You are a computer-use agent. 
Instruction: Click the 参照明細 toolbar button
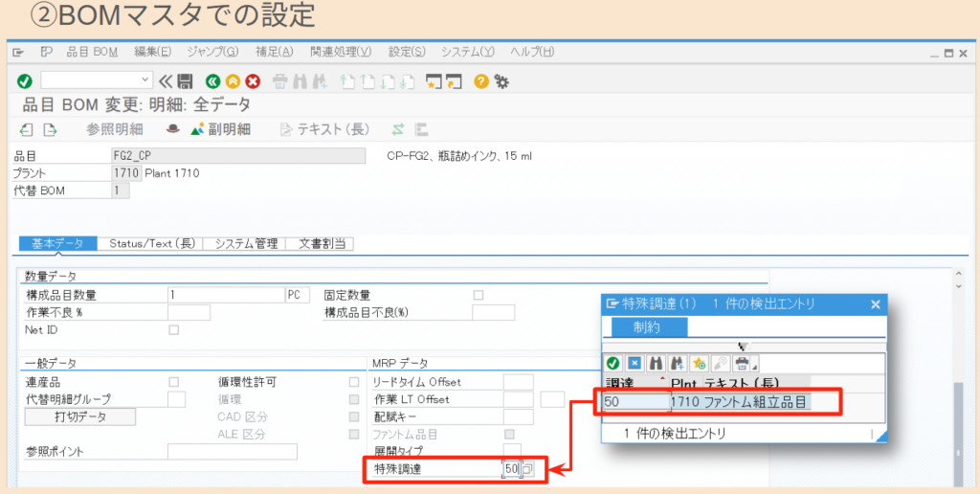114,129
